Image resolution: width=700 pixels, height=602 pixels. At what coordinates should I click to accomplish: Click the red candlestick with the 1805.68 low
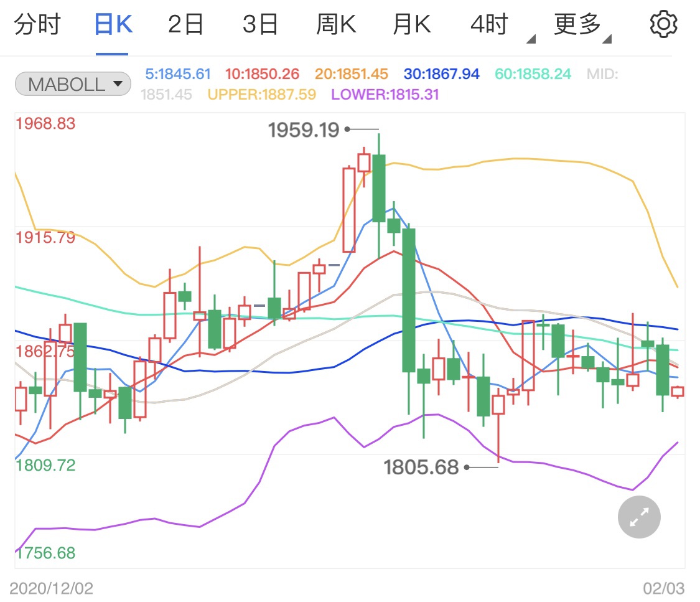[498, 405]
